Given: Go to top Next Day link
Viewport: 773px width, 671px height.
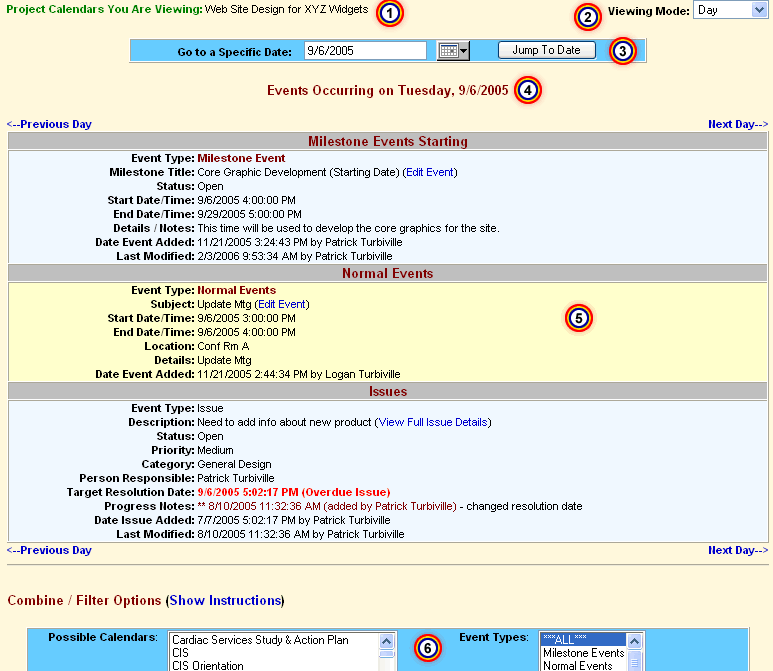Looking at the screenshot, I should pyautogui.click(x=738, y=124).
